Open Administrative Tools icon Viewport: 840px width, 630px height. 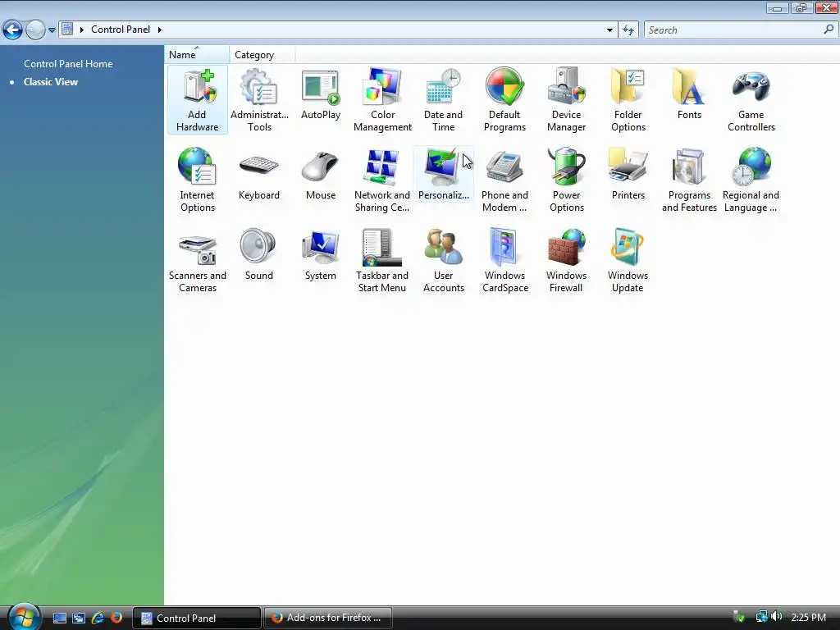point(259,100)
